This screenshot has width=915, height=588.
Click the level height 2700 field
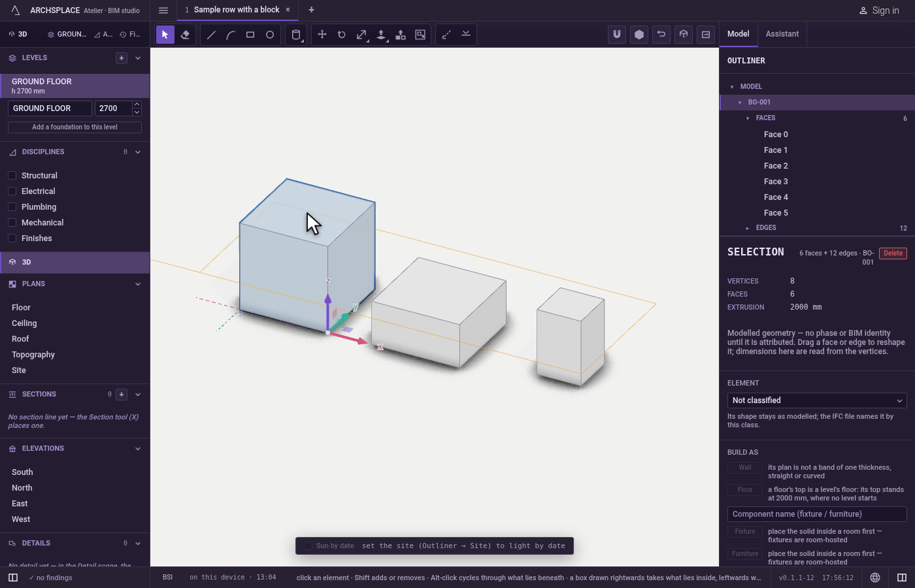113,108
